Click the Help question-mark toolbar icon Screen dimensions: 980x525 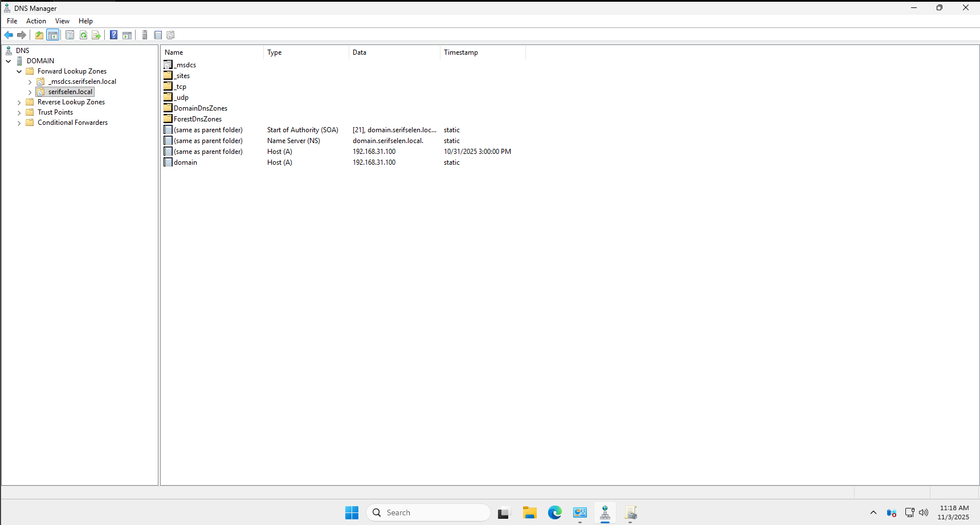coord(113,35)
